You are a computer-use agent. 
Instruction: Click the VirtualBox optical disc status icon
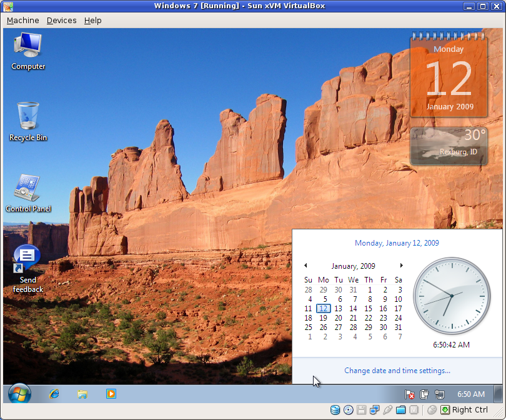[349, 410]
